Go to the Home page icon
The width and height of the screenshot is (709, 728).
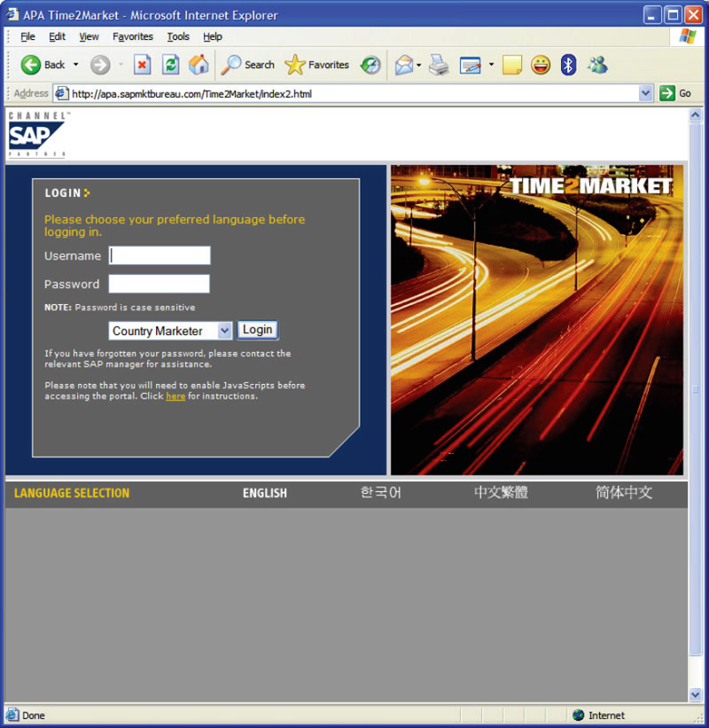coord(199,65)
